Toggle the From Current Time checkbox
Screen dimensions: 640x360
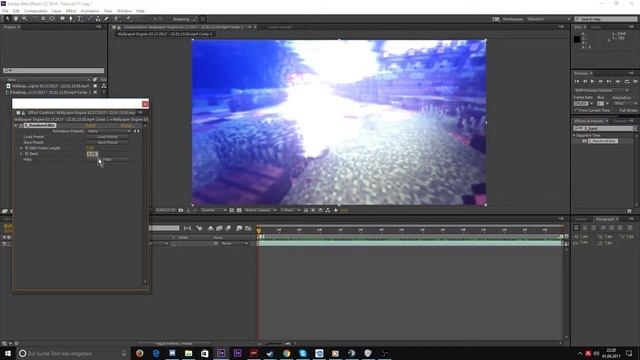pyautogui.click(x=576, y=110)
